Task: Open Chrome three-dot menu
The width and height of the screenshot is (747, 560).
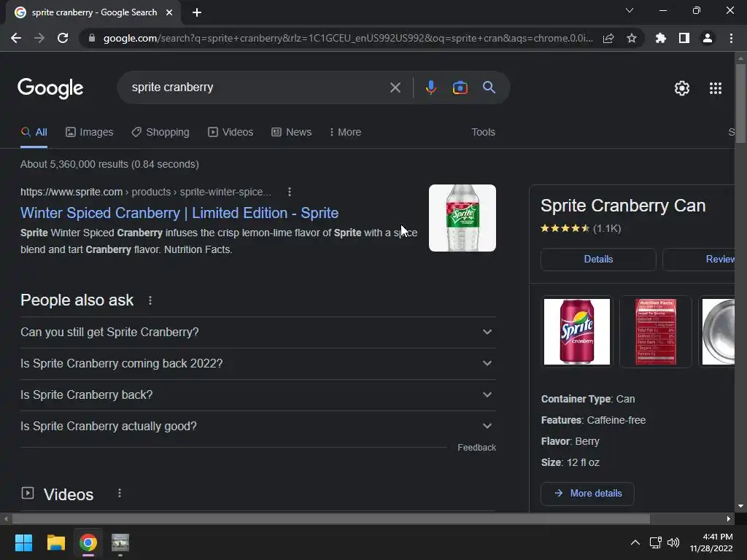Action: click(731, 38)
